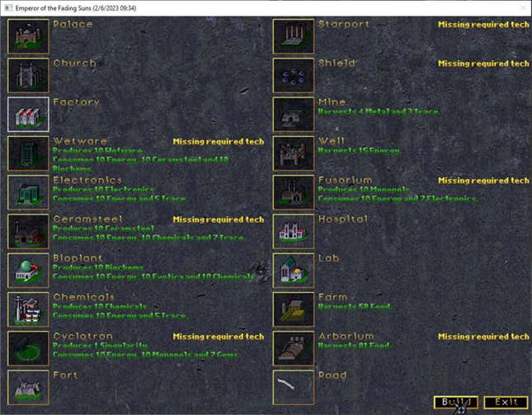
Task: Select the Electronics building icon
Action: point(28,192)
